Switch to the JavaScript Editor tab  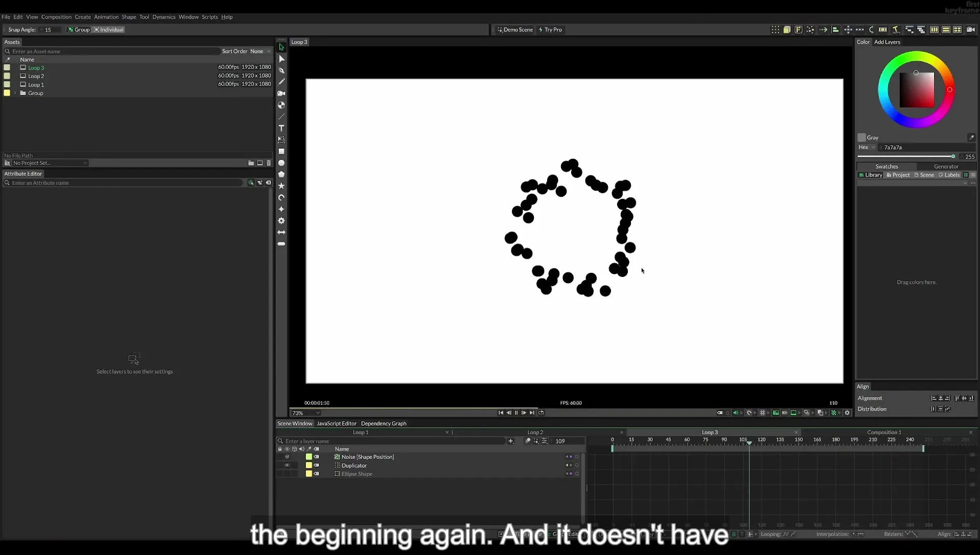click(x=336, y=423)
